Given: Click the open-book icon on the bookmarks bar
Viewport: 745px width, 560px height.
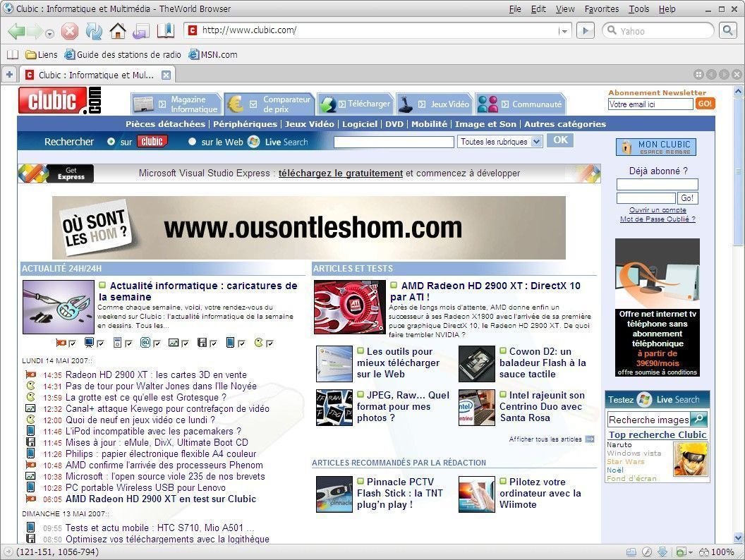Looking at the screenshot, I should [x=12, y=54].
